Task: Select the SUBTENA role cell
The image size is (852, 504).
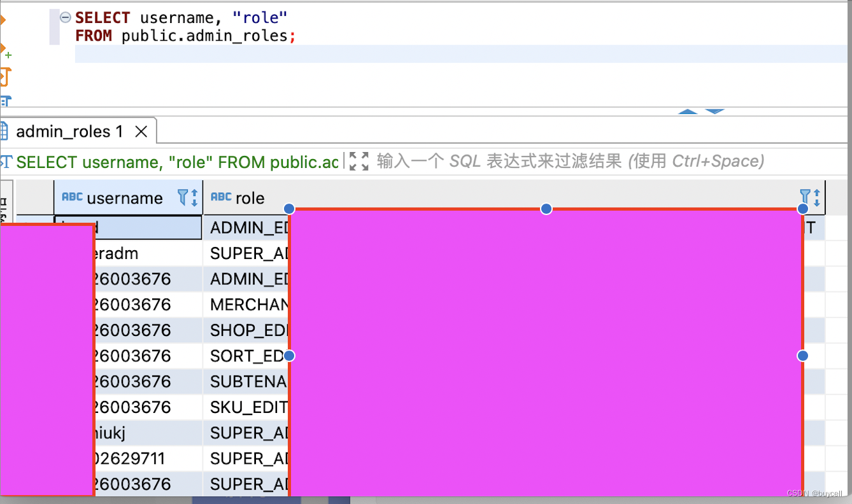Action: point(250,381)
